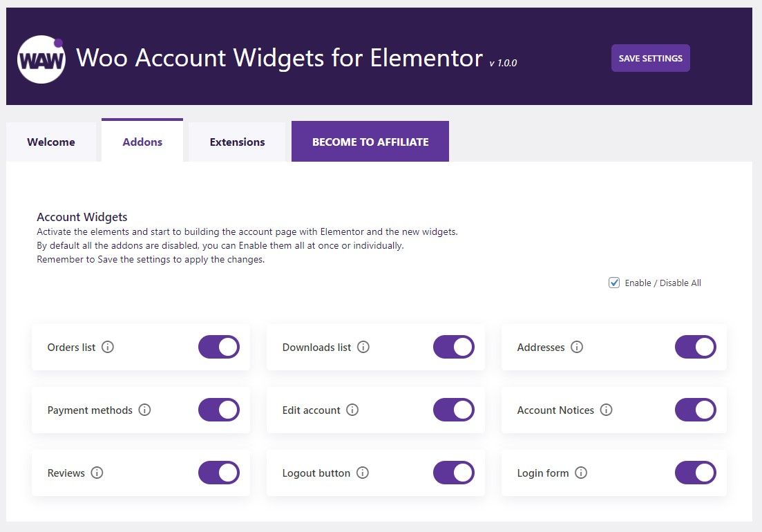Open Reviews info icon
This screenshot has width=762, height=532.
point(97,473)
